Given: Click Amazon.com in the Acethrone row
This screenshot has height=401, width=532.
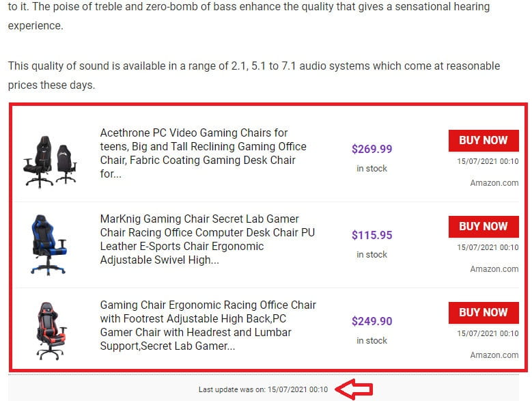Looking at the screenshot, I should 494,183.
